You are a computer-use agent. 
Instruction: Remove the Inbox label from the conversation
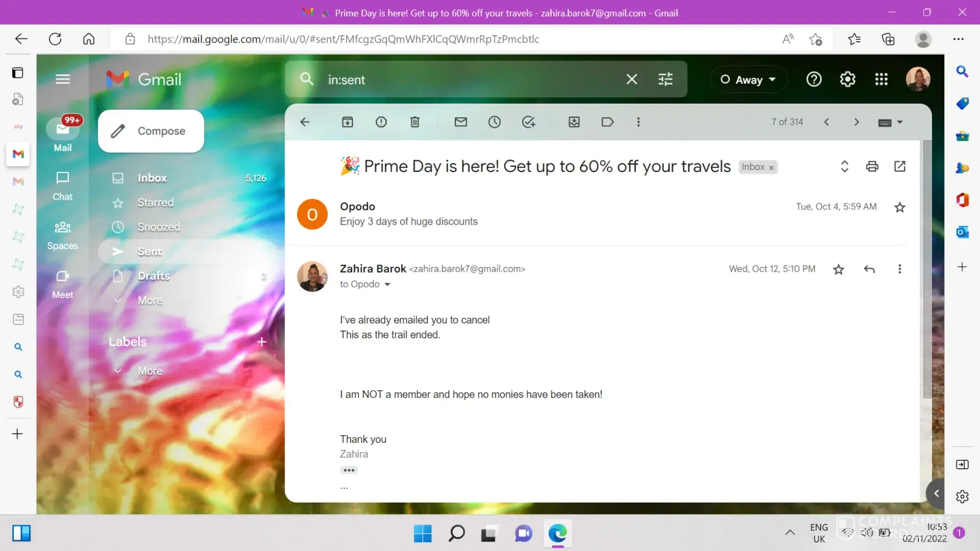(772, 168)
